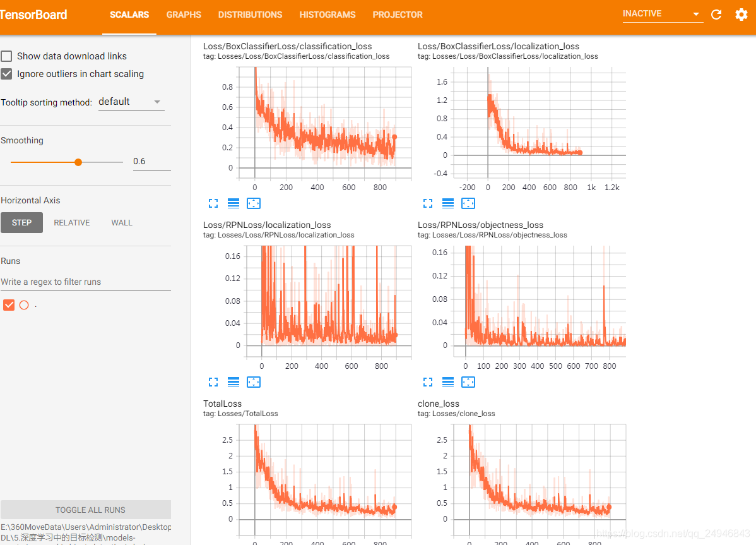Image resolution: width=756 pixels, height=545 pixels.
Task: Click the Horizontal Axis heading
Action: (30, 201)
